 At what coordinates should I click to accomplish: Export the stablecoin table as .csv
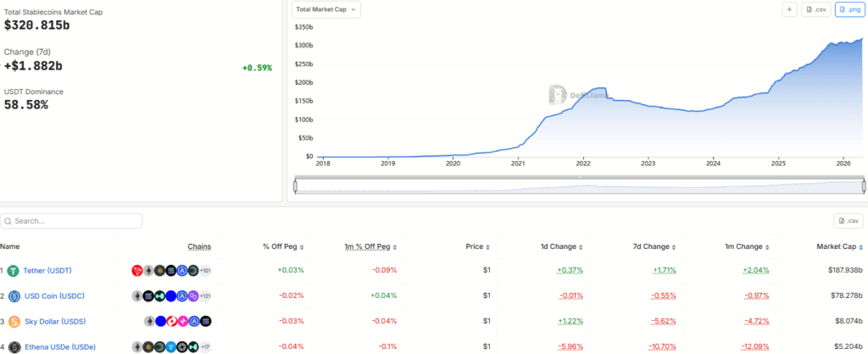[x=848, y=221]
